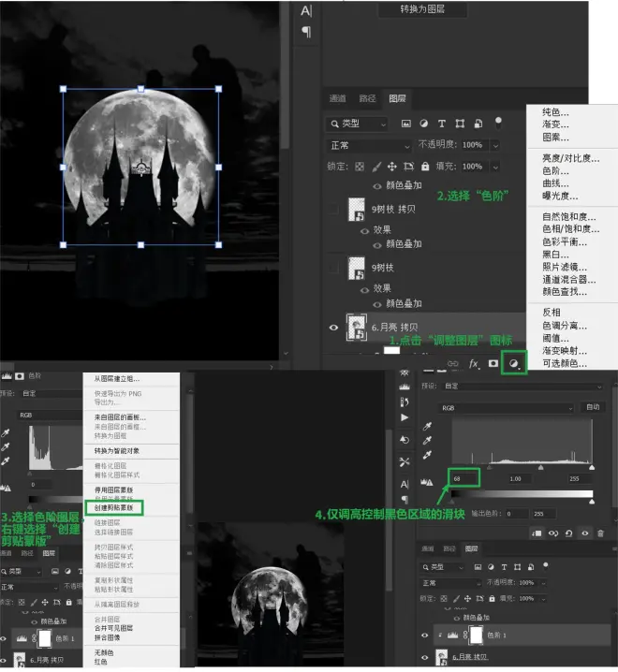Select 9树枝 拷贝 layer thumbnail

point(357,209)
